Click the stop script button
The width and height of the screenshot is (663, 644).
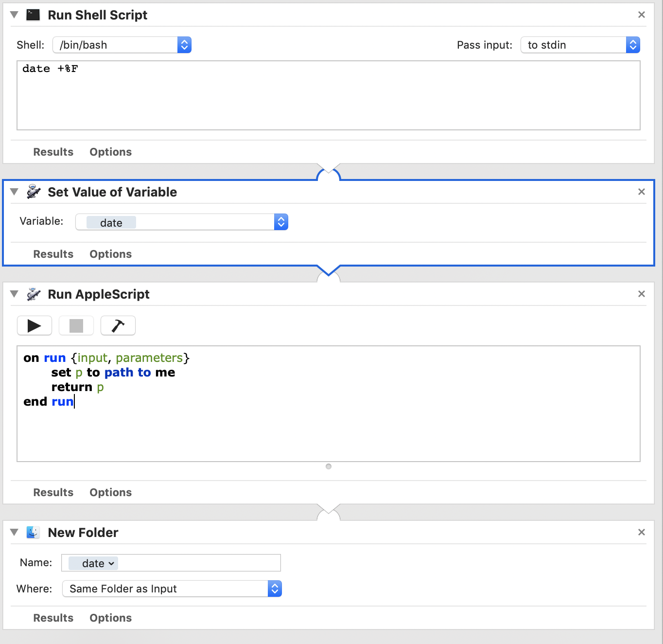click(x=76, y=325)
